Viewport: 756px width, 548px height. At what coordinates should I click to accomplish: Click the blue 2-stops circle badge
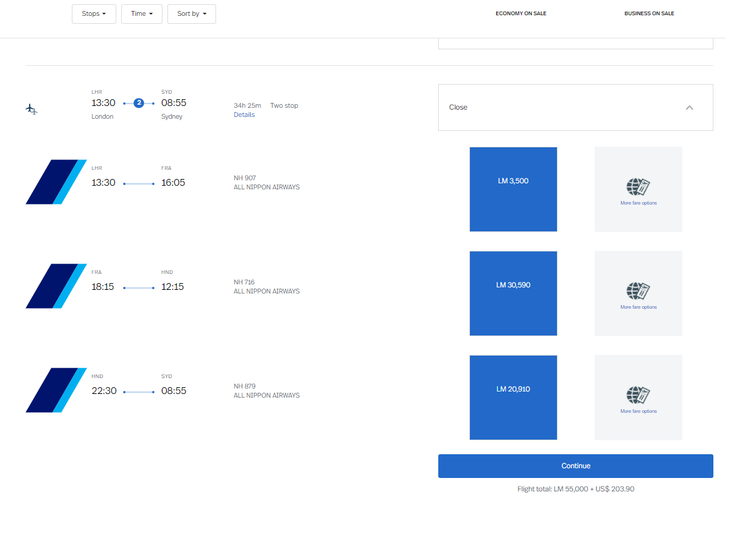coord(139,103)
